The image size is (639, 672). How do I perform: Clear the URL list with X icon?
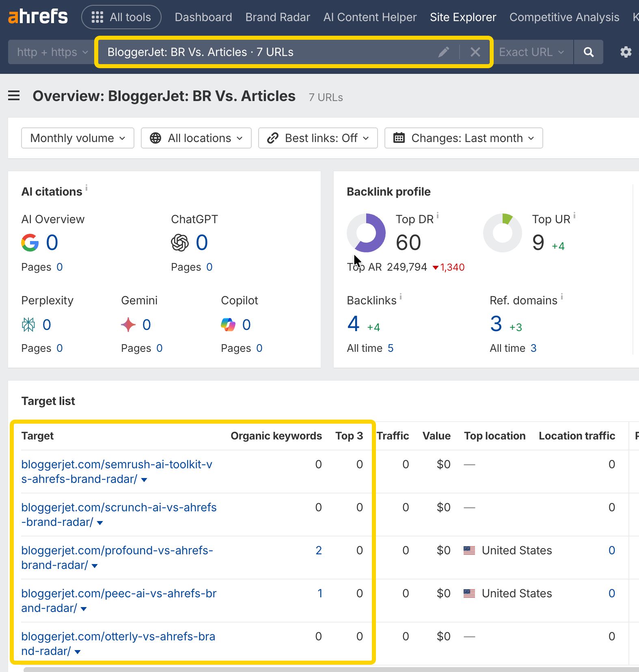[x=475, y=52]
